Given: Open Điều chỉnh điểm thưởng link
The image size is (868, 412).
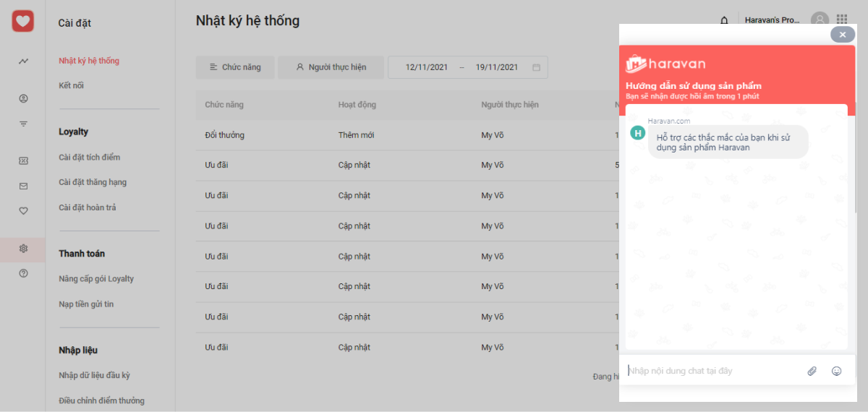Looking at the screenshot, I should tap(101, 401).
